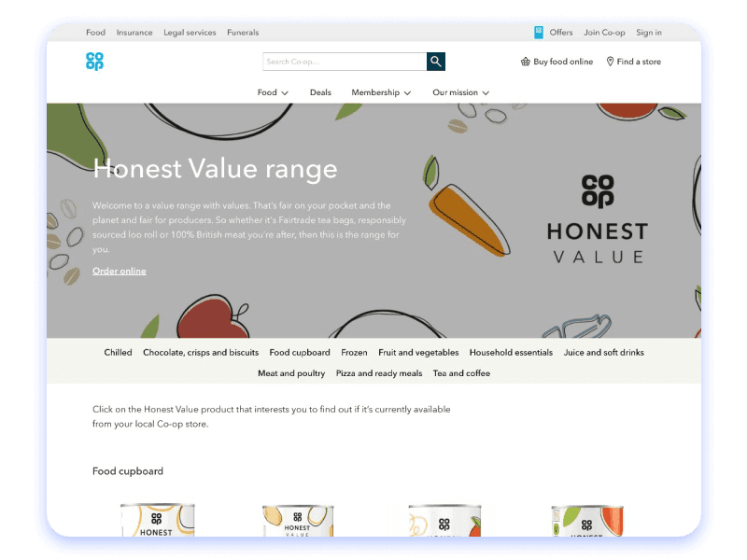This screenshot has width=747, height=560.
Task: Open the last Honest Value tin thumbnail
Action: tap(586, 521)
